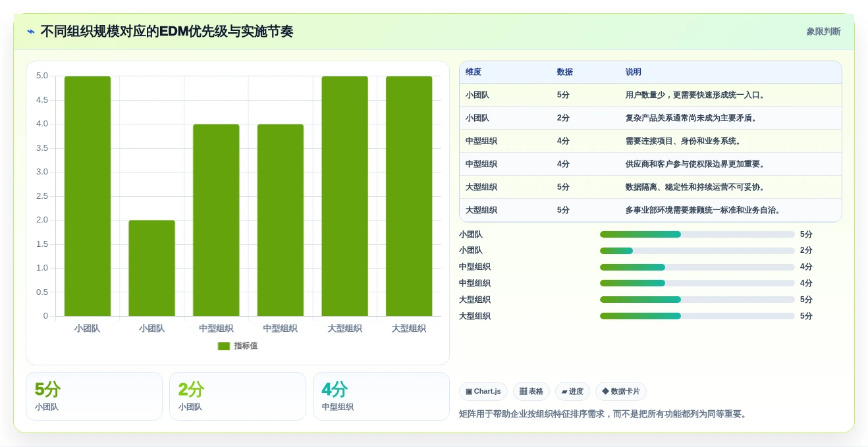
Task: Click the green legend swatch for 指标值
Action: pos(224,346)
